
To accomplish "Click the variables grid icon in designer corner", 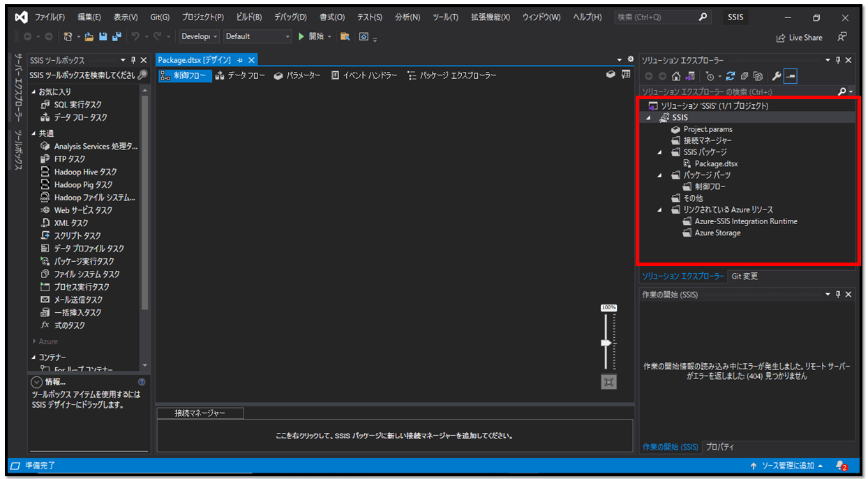I will click(626, 75).
